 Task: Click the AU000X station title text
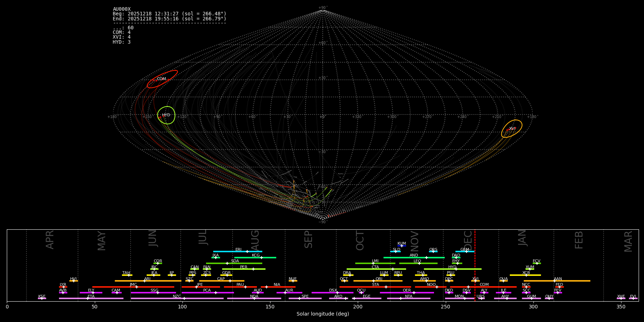[x=122, y=9]
